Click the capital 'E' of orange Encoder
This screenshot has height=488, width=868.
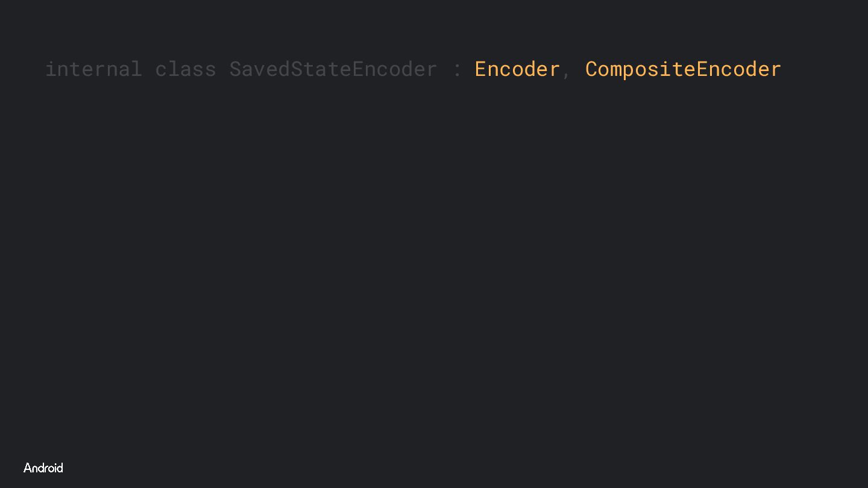tap(480, 69)
